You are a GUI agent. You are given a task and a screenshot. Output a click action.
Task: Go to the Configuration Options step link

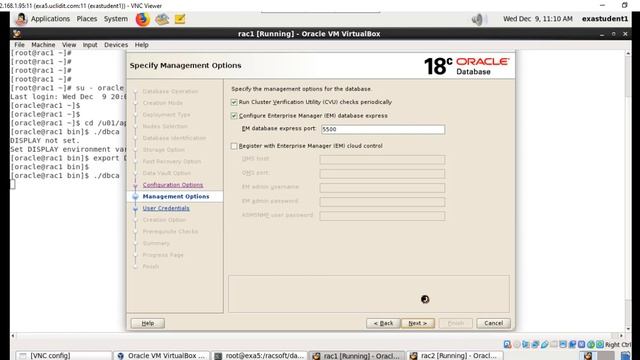point(173,185)
